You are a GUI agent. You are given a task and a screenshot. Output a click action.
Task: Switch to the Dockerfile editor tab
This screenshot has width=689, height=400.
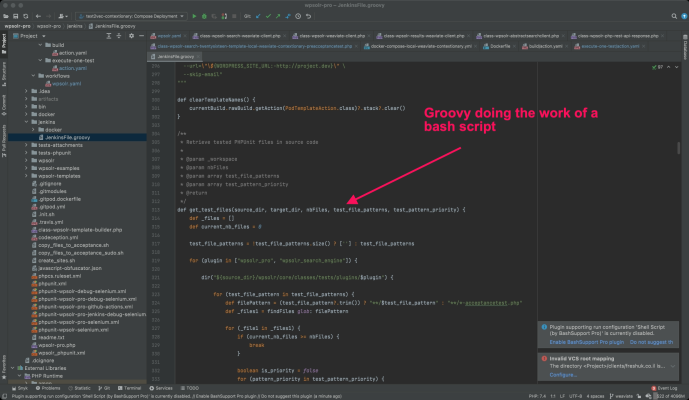[x=500, y=46]
